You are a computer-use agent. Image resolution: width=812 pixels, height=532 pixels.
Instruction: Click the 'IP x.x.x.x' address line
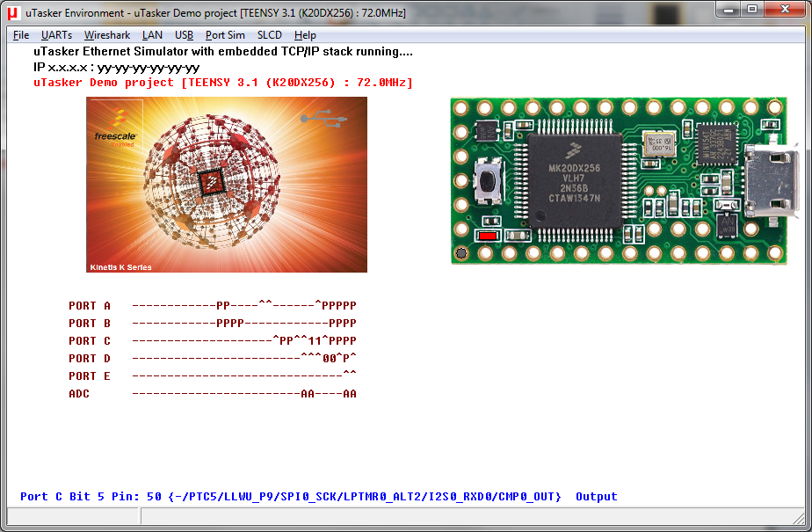tap(117, 68)
